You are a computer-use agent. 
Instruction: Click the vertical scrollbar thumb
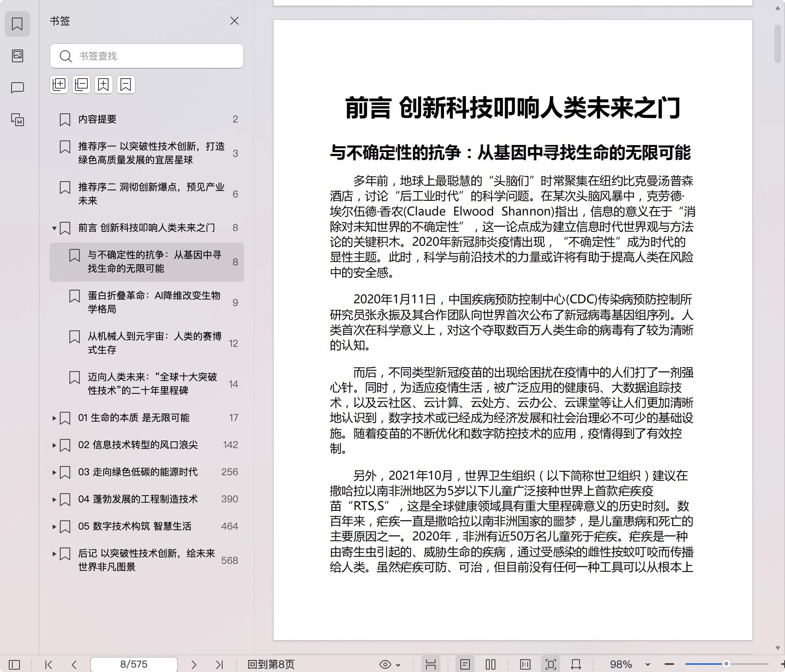click(x=777, y=43)
